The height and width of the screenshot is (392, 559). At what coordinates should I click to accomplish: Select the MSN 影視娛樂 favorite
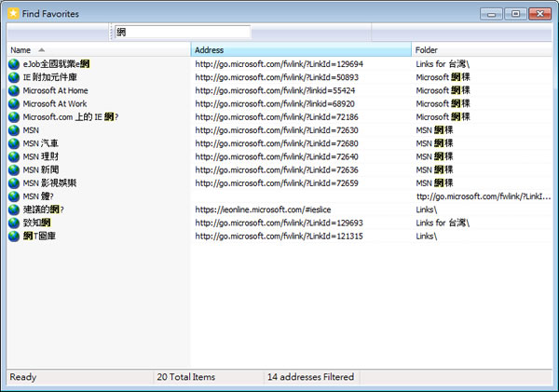pos(49,183)
